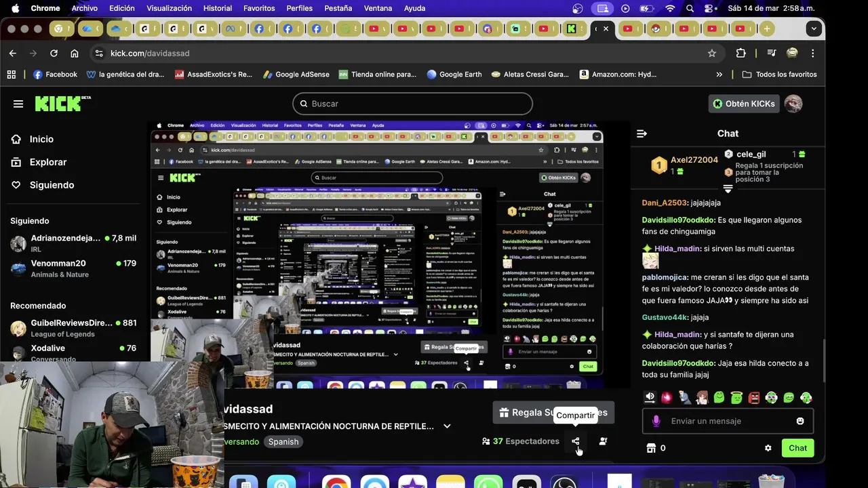
Task: Click the Obtén KICKs button
Action: [x=743, y=104]
